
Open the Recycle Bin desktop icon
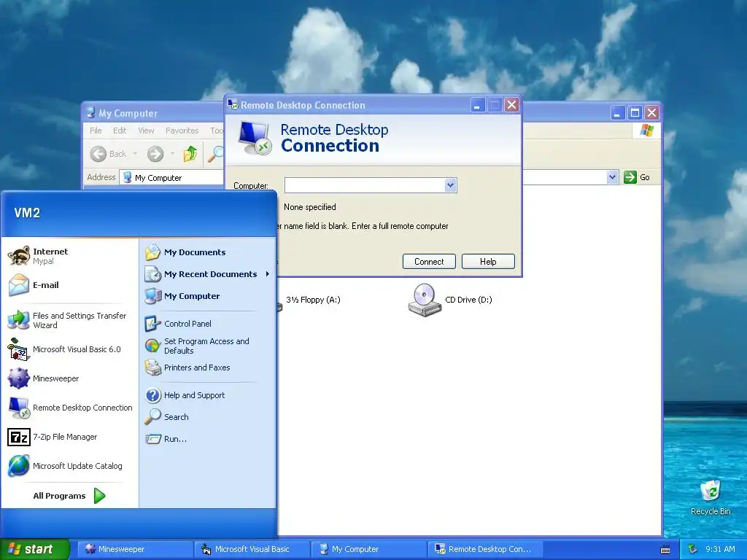tap(711, 491)
